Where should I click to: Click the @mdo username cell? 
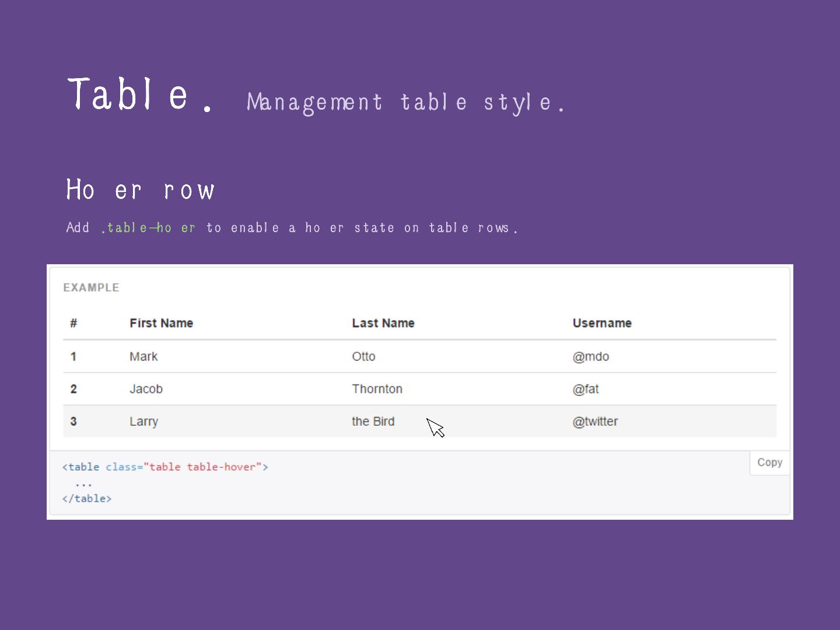[590, 356]
